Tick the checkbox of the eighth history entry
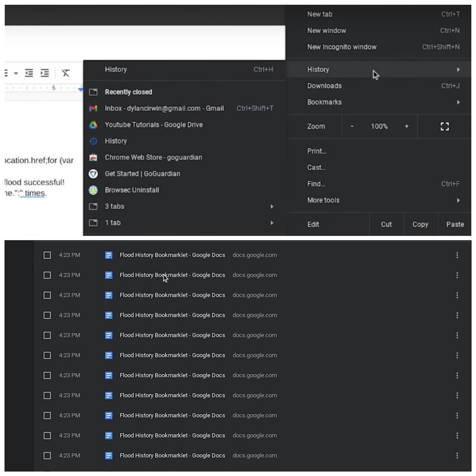The image size is (476, 476). pos(47,395)
